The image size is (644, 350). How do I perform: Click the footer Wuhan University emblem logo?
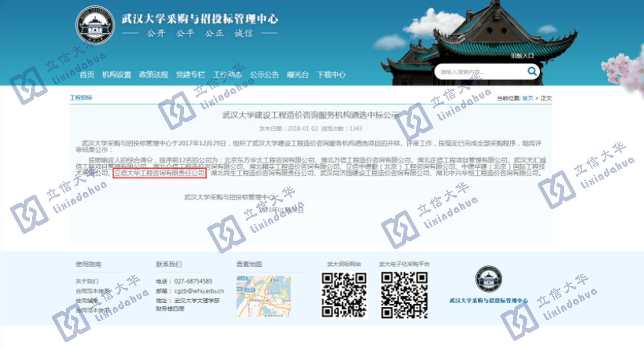pyautogui.click(x=489, y=279)
